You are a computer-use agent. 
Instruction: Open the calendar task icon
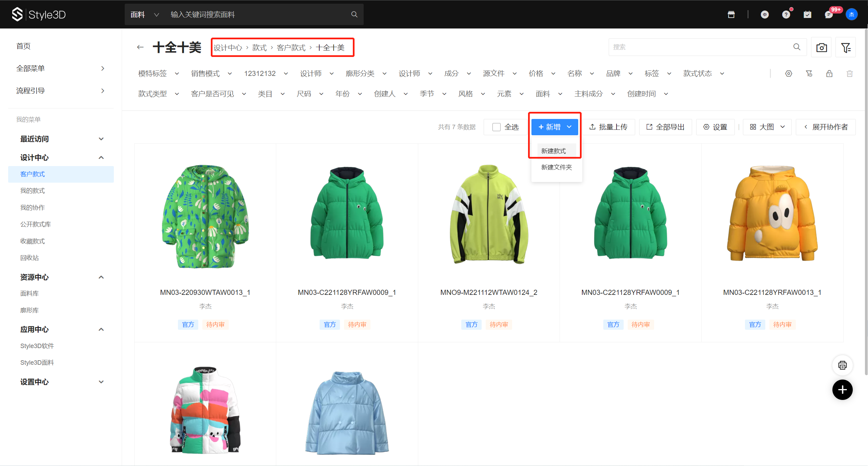(x=807, y=15)
